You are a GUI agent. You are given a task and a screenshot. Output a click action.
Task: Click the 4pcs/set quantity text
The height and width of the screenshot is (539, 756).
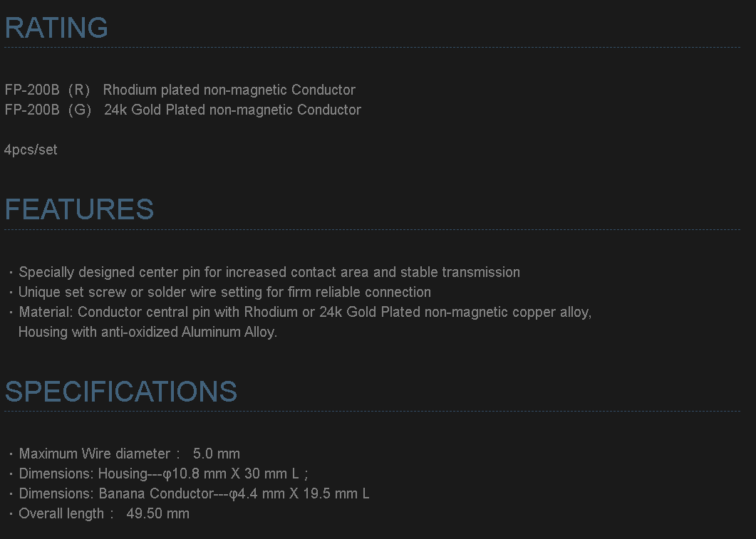(31, 150)
